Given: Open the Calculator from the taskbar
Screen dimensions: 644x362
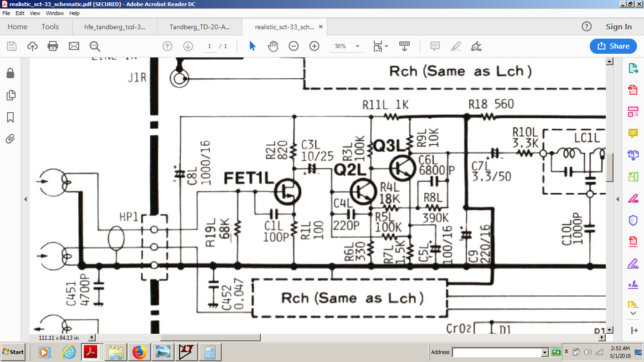Looking at the screenshot, I should click(x=210, y=352).
